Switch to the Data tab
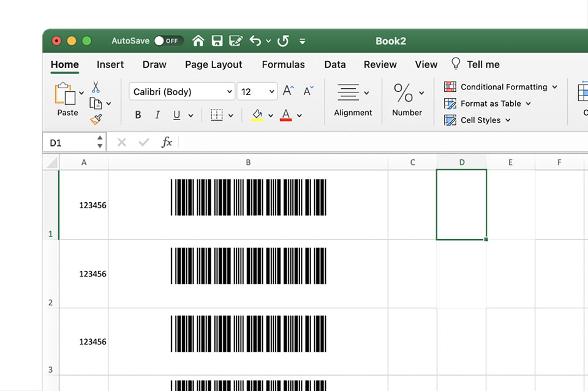This screenshot has width=588, height=391. [x=335, y=64]
